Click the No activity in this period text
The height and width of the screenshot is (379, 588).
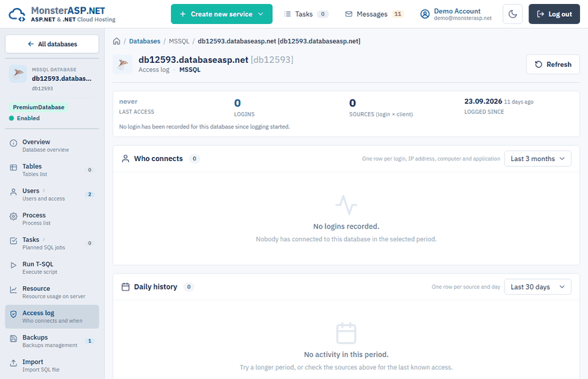coord(346,355)
